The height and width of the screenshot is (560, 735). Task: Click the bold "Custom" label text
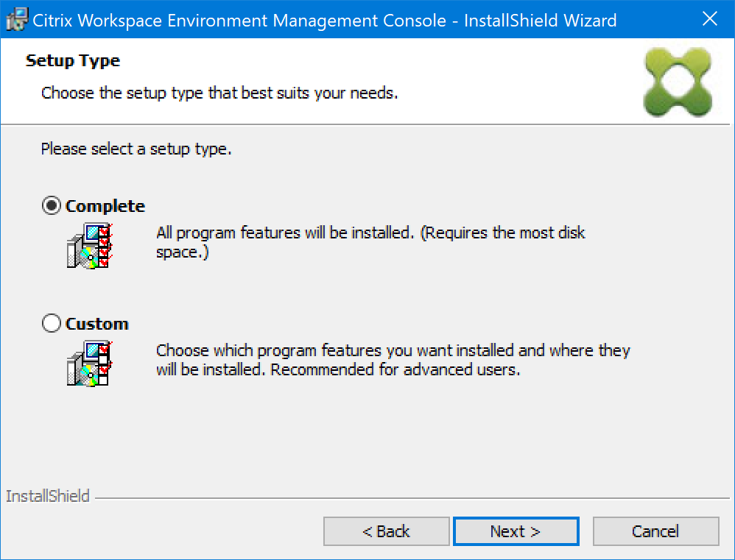pos(97,324)
